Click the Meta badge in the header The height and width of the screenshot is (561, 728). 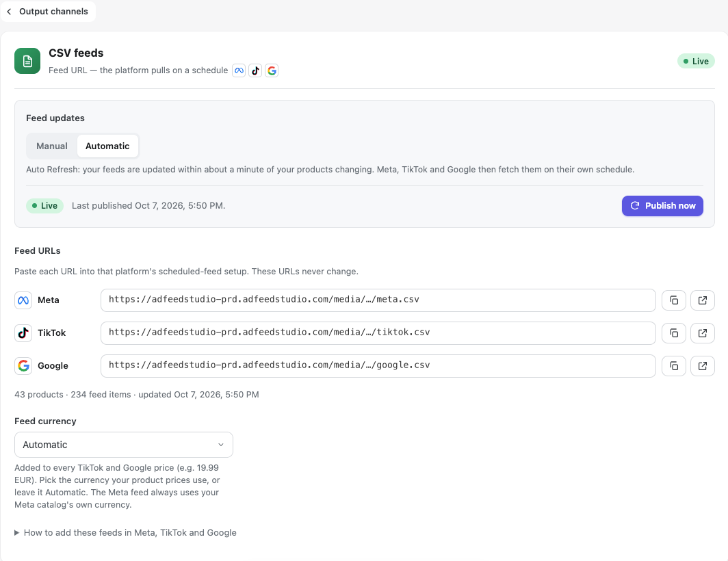point(239,70)
